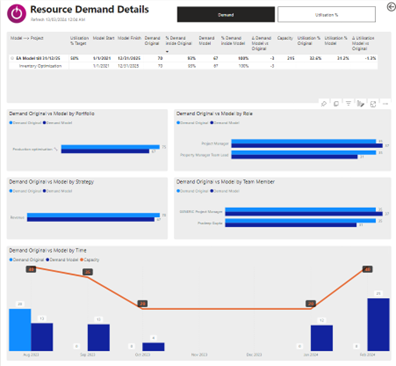Click the pink power logo icon

16,14
